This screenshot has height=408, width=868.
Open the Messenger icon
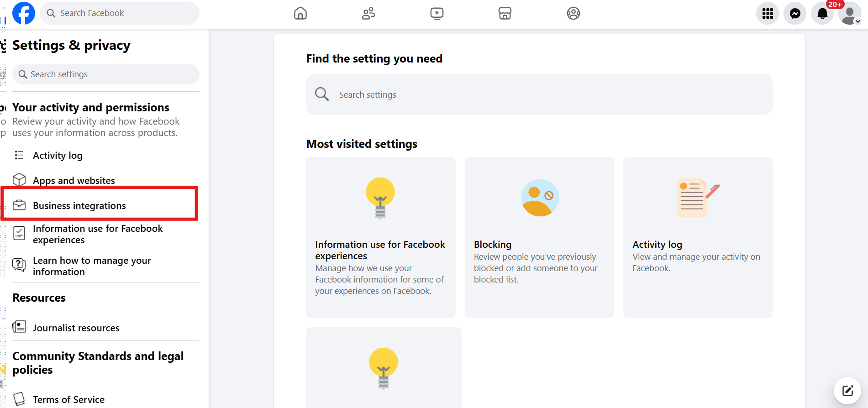[795, 14]
